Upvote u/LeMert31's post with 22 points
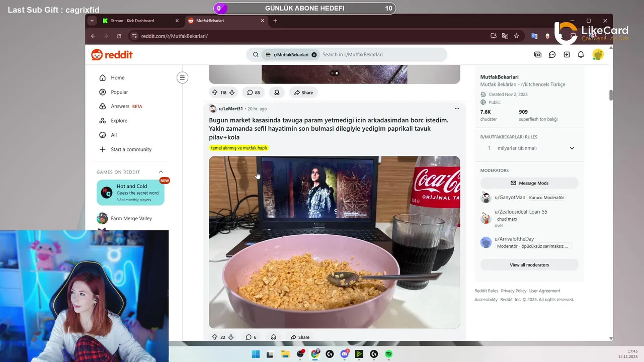644x362 pixels. pyautogui.click(x=215, y=337)
